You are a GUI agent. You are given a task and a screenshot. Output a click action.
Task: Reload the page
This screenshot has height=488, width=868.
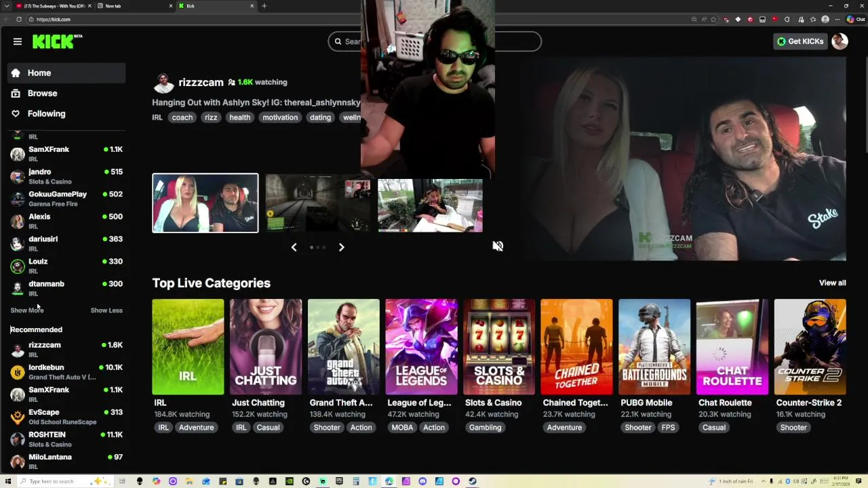click(18, 20)
